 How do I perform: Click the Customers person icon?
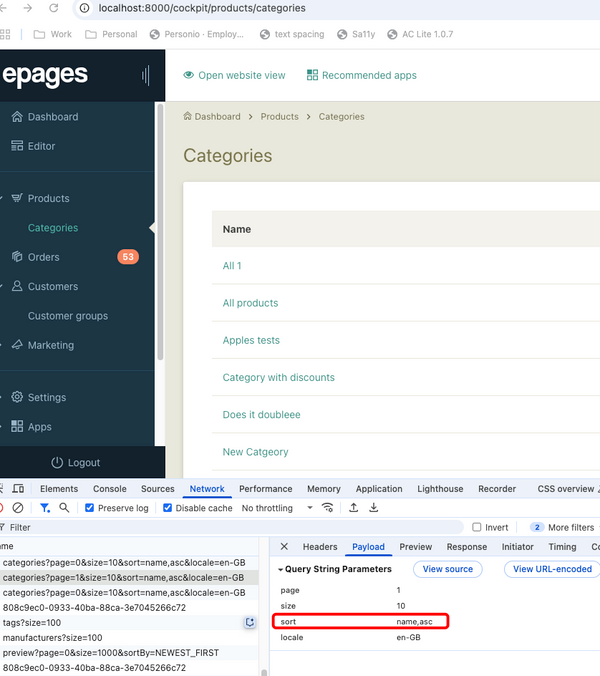point(17,286)
